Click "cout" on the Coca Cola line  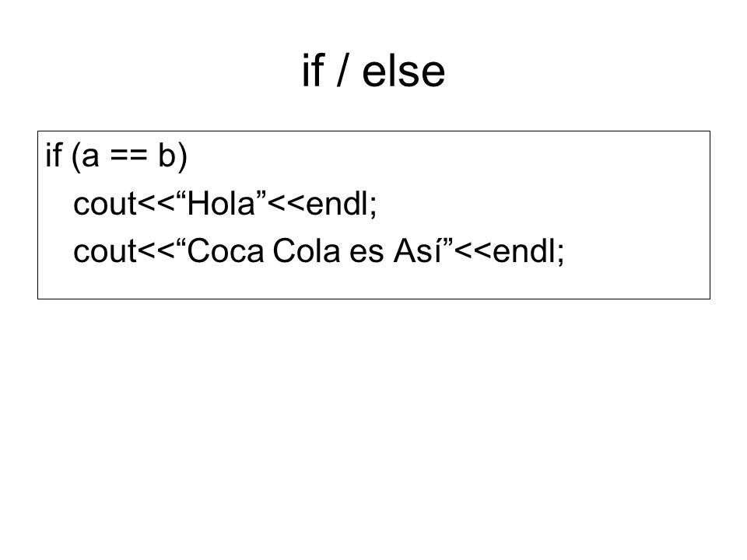[105, 252]
